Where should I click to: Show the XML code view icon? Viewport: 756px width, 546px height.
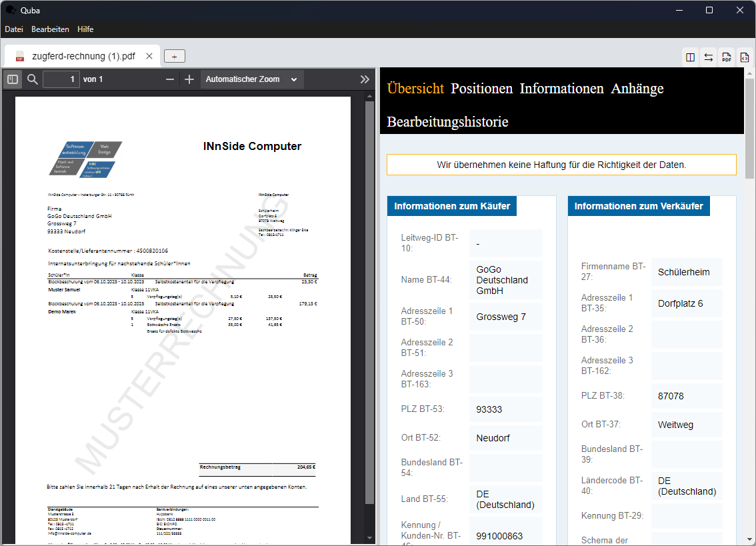click(x=745, y=58)
